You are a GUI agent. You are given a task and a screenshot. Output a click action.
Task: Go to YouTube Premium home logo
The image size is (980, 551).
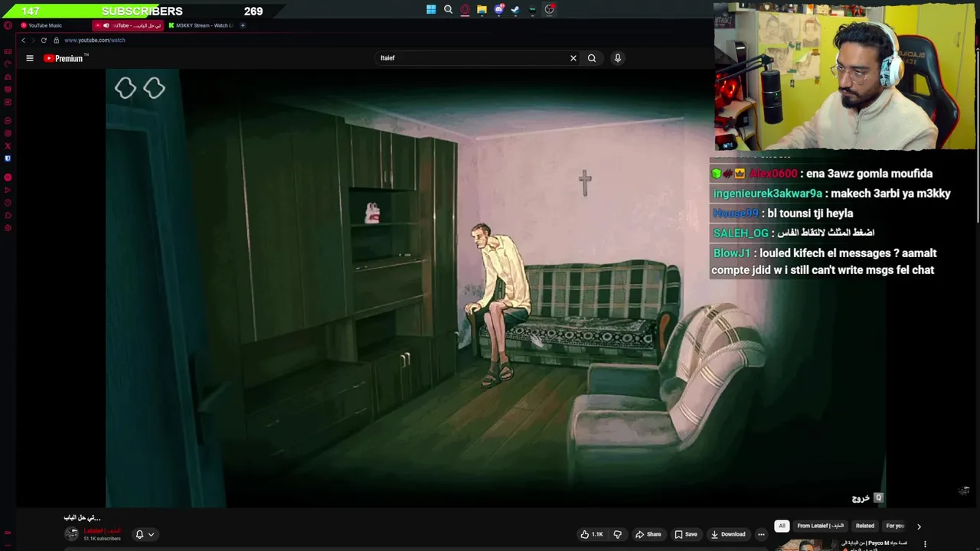click(x=66, y=58)
